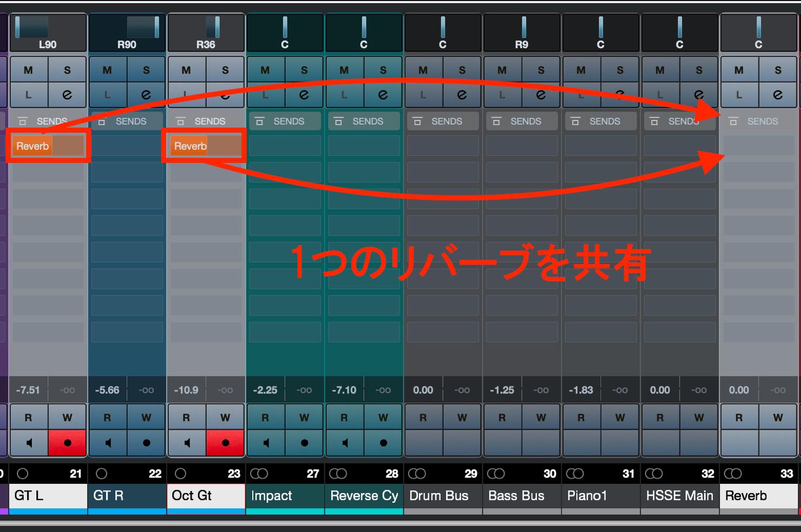Toggle Write automation on GT R
This screenshot has width=801, height=532.
click(146, 417)
